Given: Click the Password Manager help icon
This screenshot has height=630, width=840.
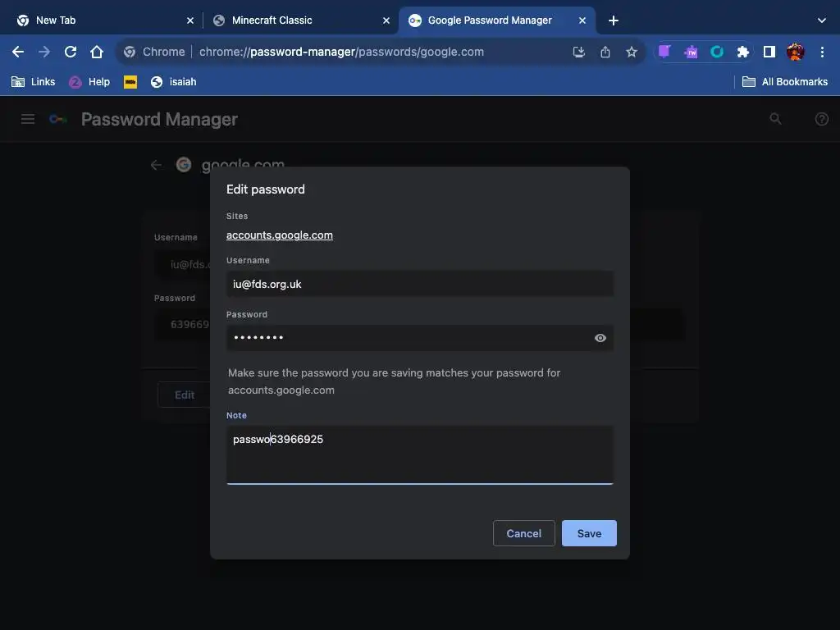Looking at the screenshot, I should 821,119.
